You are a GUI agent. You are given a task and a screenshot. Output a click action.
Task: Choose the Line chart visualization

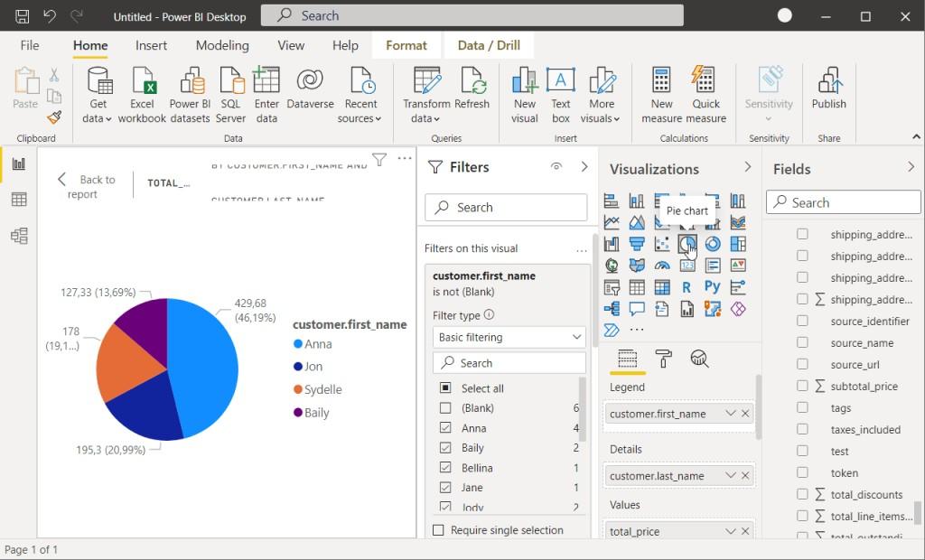612,222
